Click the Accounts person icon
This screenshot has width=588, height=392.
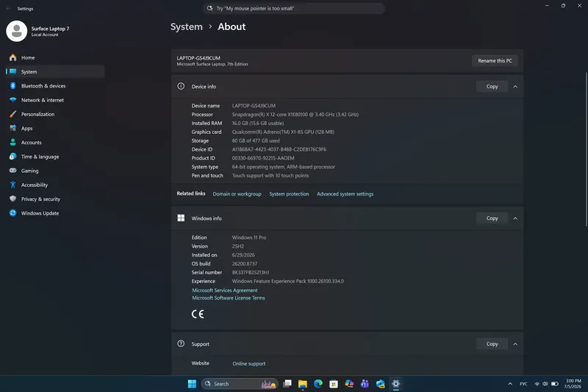pyautogui.click(x=13, y=142)
